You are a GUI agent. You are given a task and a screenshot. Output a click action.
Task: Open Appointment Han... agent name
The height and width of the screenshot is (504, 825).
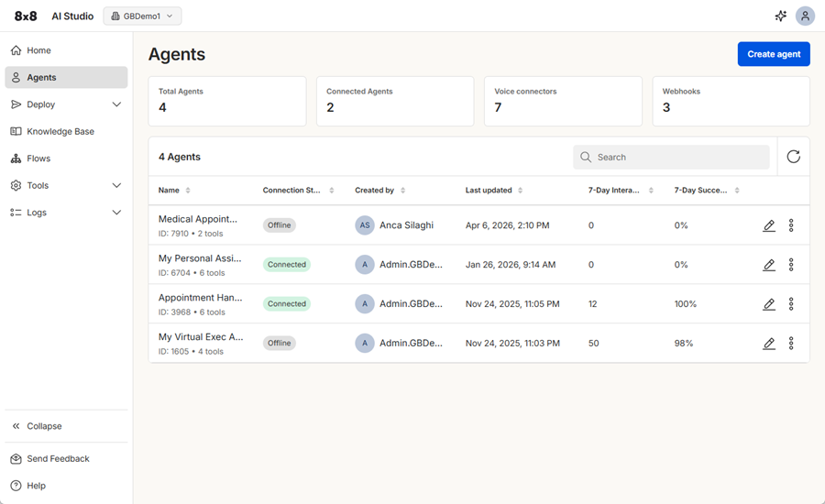pyautogui.click(x=201, y=298)
